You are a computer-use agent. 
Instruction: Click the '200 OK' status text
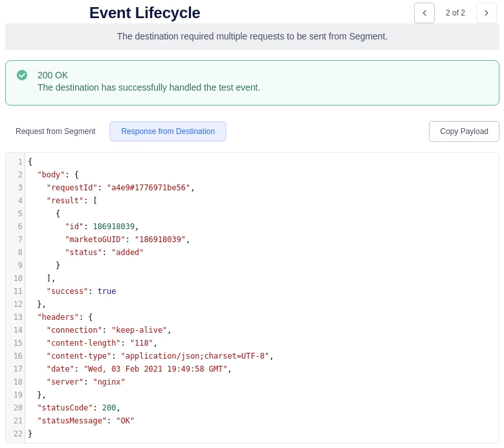(52, 75)
